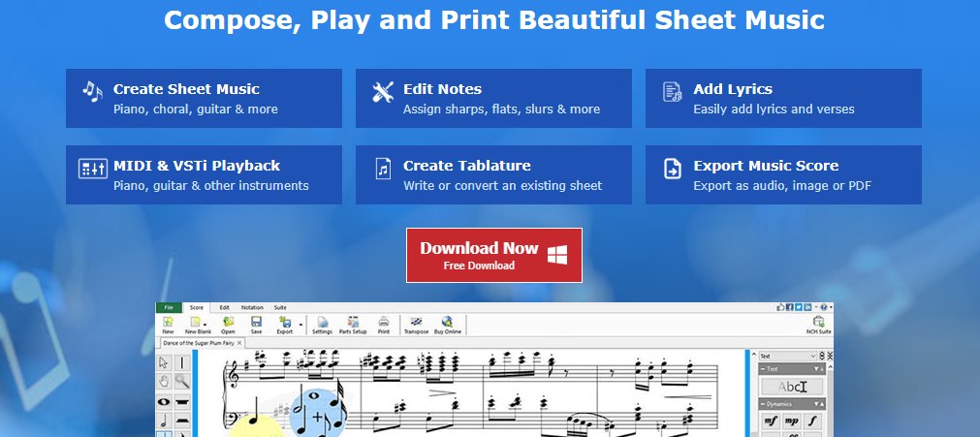
Task: Open the Add Lyrics feature card
Action: 784,98
